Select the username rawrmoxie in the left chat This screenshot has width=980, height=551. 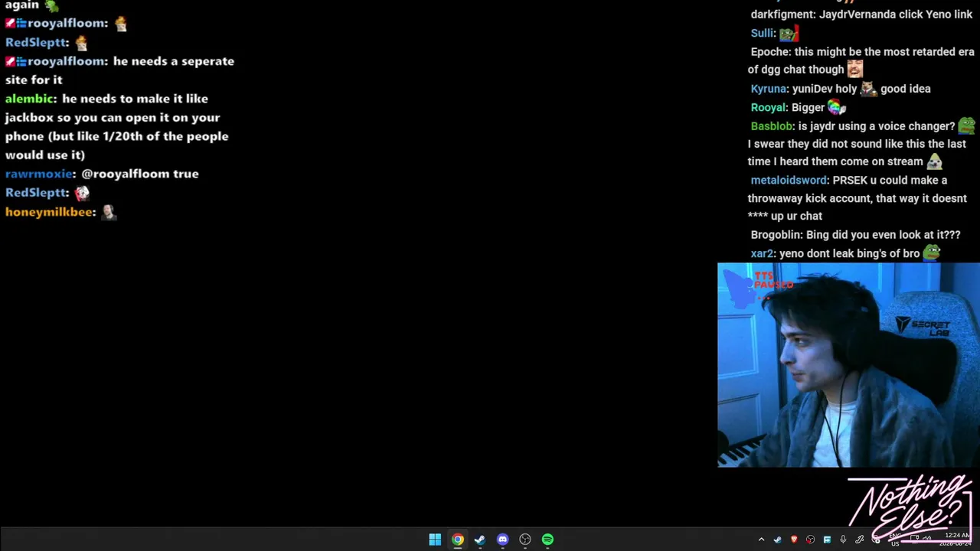click(x=38, y=174)
